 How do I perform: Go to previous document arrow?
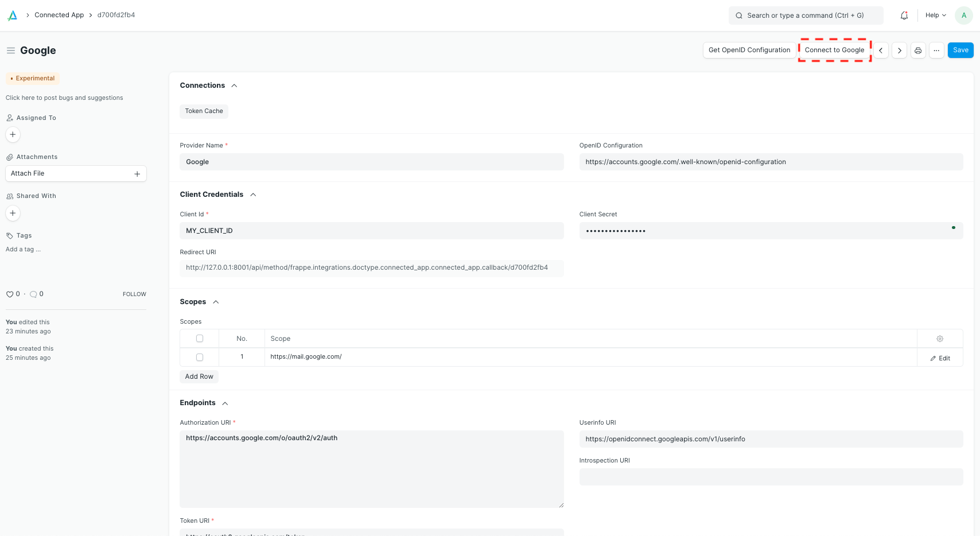click(x=881, y=51)
